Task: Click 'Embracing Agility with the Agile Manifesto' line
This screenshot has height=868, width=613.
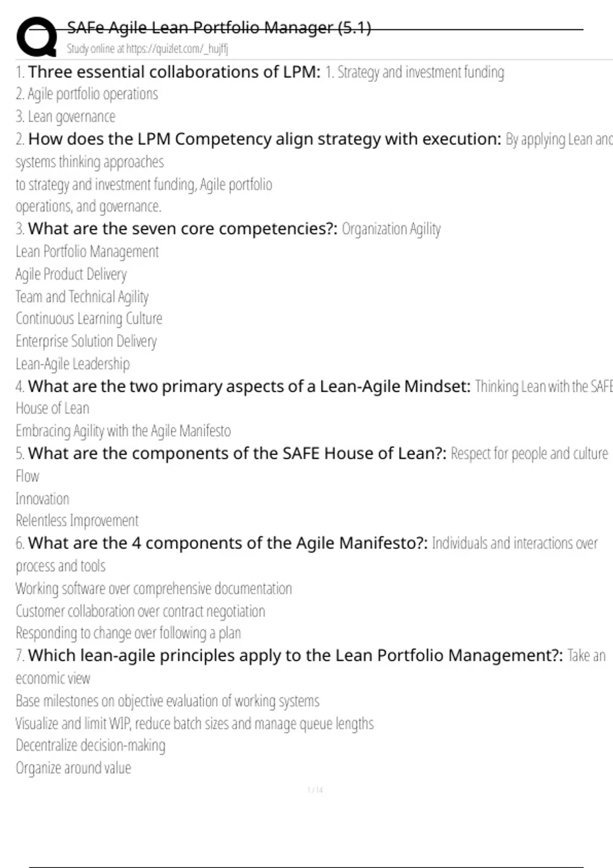Action: click(123, 431)
